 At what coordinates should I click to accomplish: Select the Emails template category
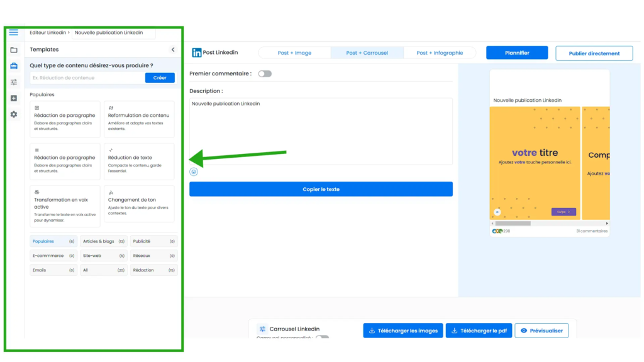click(x=53, y=270)
